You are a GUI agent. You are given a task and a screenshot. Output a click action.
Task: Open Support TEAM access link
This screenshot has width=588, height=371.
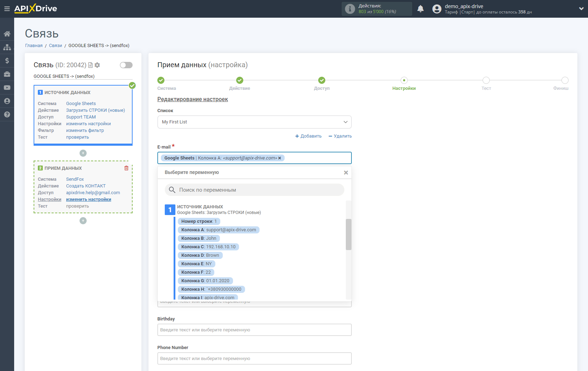click(x=81, y=117)
